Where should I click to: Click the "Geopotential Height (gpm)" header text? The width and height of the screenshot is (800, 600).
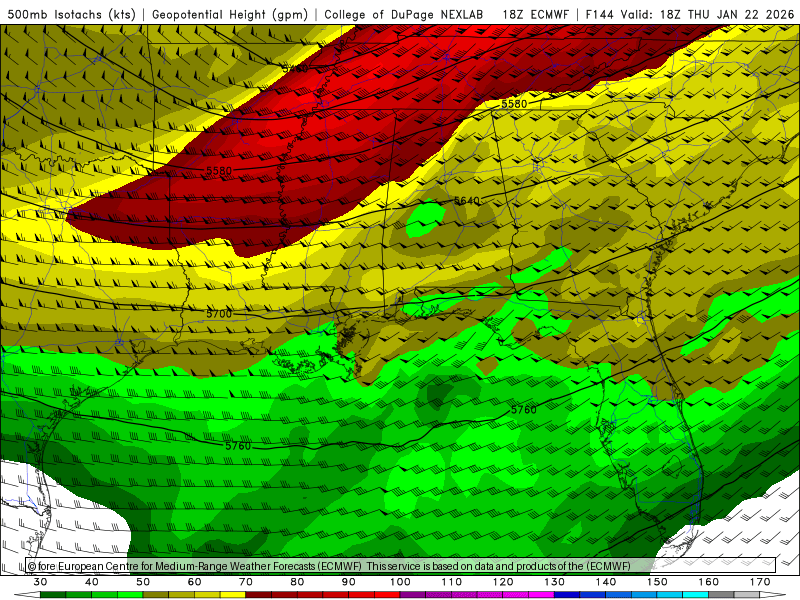(x=230, y=15)
